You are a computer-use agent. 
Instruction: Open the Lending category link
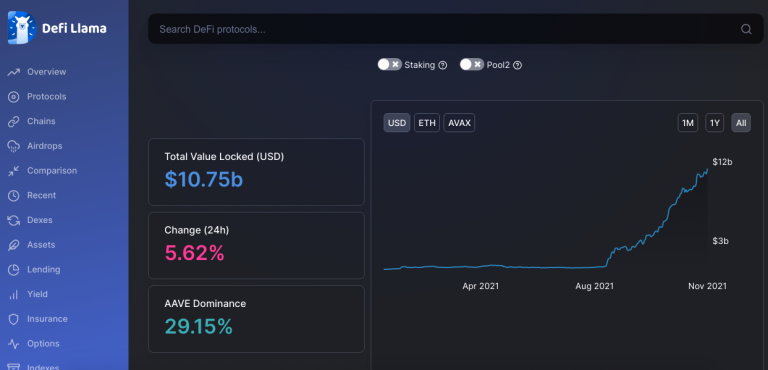pyautogui.click(x=44, y=270)
